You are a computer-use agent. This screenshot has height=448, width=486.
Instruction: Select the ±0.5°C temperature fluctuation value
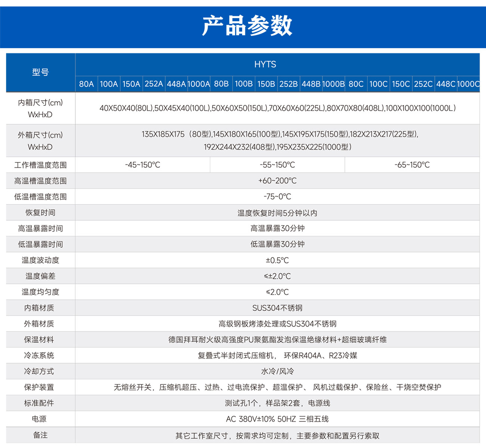[277, 260]
